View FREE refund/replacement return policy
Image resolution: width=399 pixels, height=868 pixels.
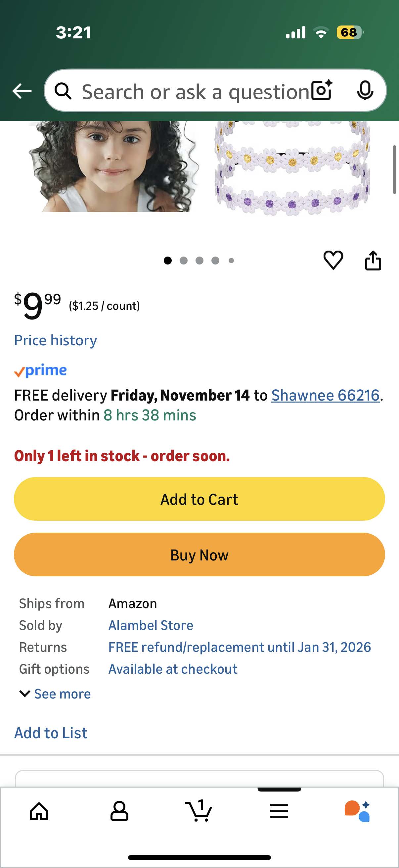click(240, 647)
